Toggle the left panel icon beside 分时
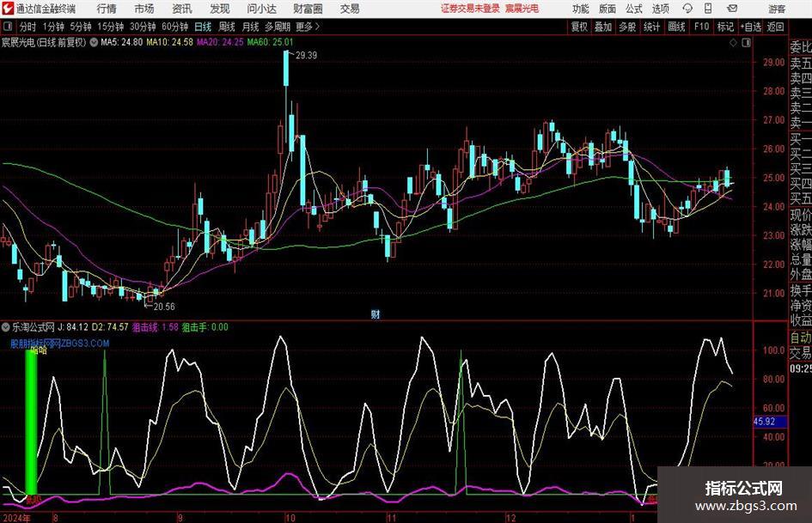This screenshot has width=812, height=523. tap(7, 27)
